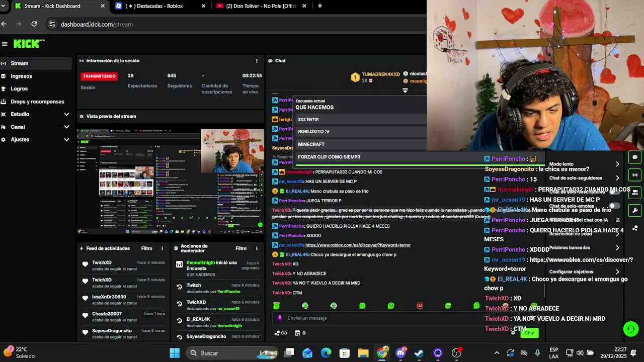
Task: Click the browser address bar URL
Action: (x=97, y=24)
